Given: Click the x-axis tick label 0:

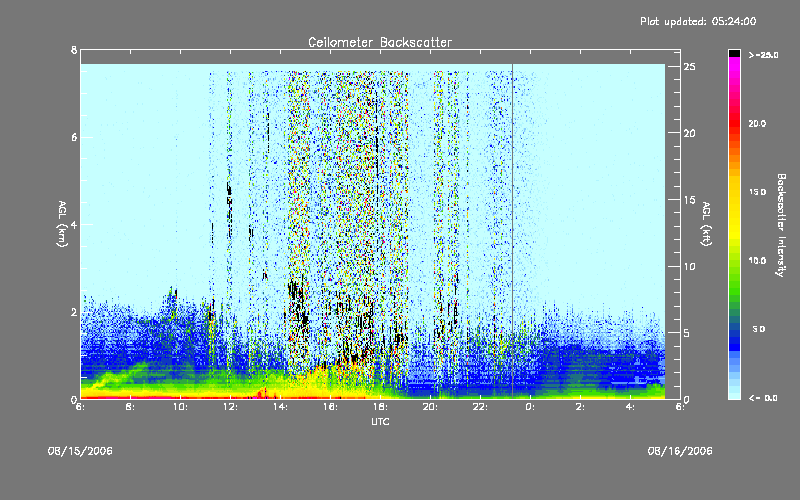Looking at the screenshot, I should point(530,407).
